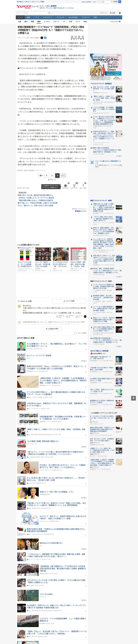The image size is (138, 644).
Task: Open the マイページ link
Action: pyautogui.click(x=103, y=13)
